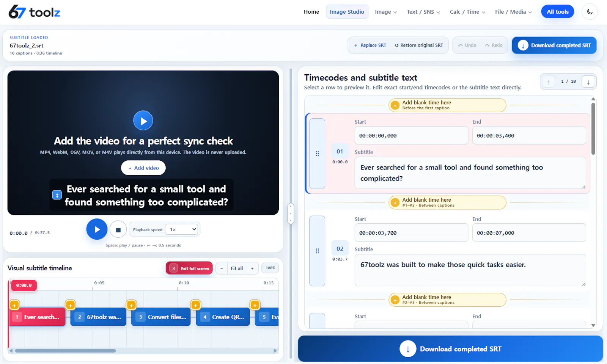Click the caption position handle in preview
This screenshot has width=607, height=364.
coord(57,195)
